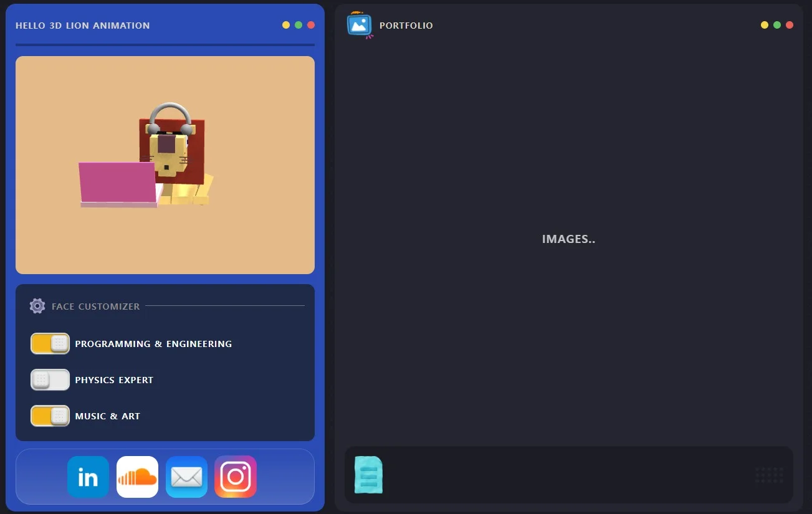Enable the Physics Expert toggle

tap(50, 379)
